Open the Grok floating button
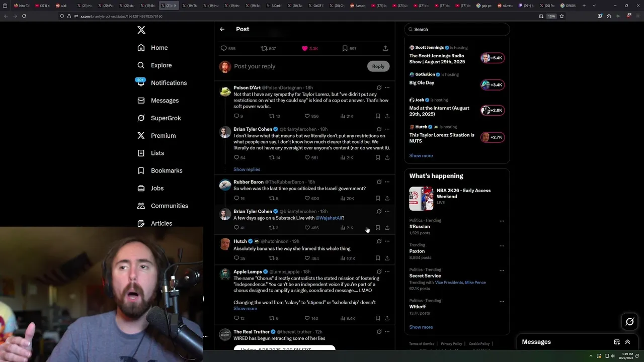The image size is (644, 362). click(x=630, y=322)
